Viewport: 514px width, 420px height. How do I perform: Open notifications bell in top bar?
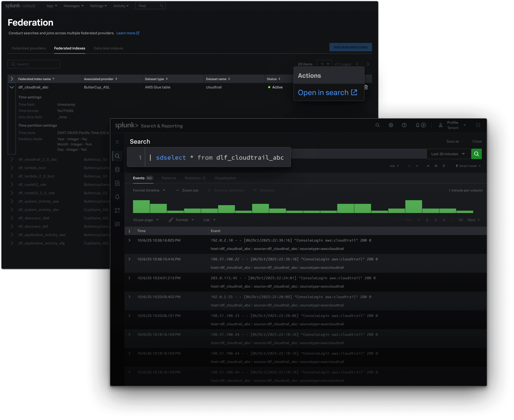(417, 125)
